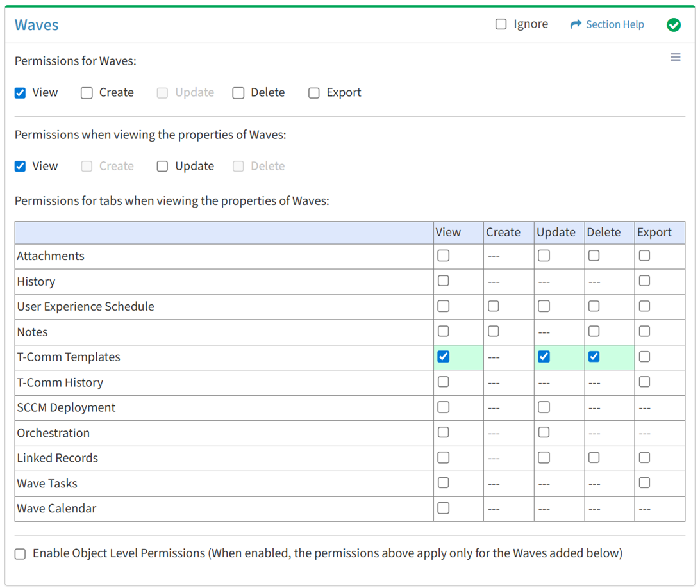Image resolution: width=700 pixels, height=588 pixels.
Task: Click the Waves section title
Action: point(37,25)
